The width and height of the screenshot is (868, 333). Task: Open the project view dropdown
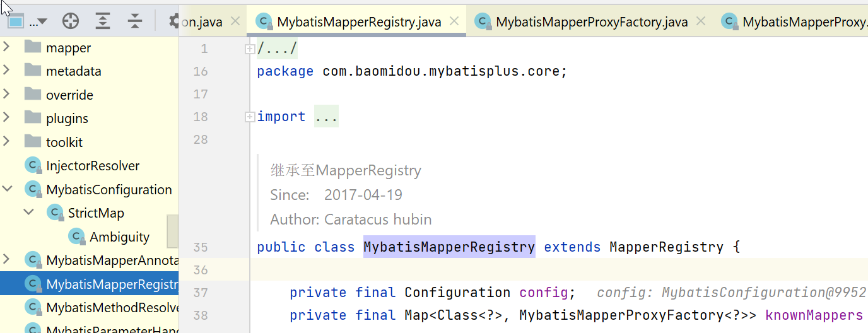point(38,22)
